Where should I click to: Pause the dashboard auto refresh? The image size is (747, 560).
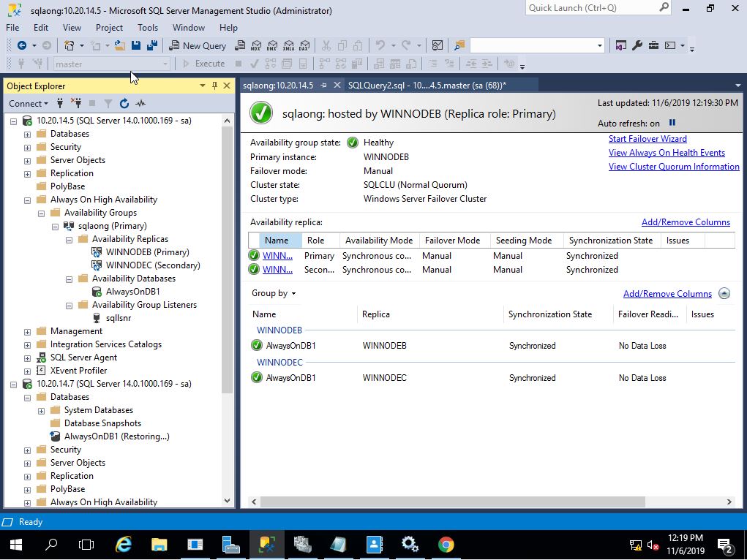[x=672, y=123]
